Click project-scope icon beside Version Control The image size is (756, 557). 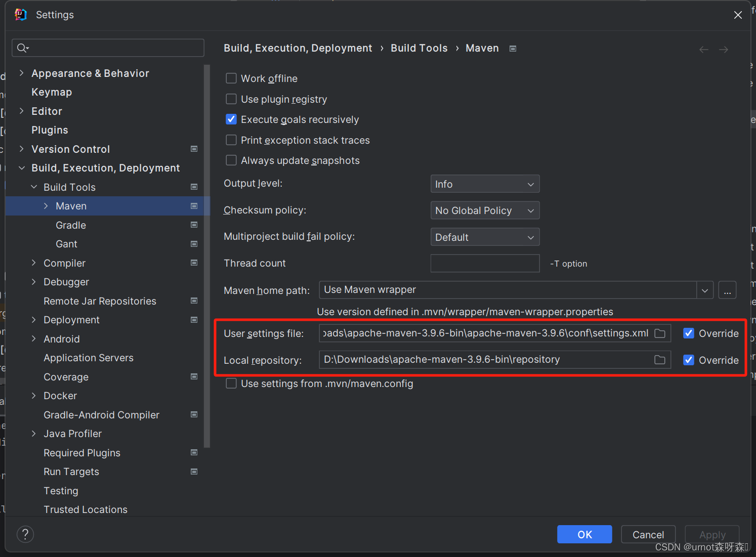tap(194, 149)
